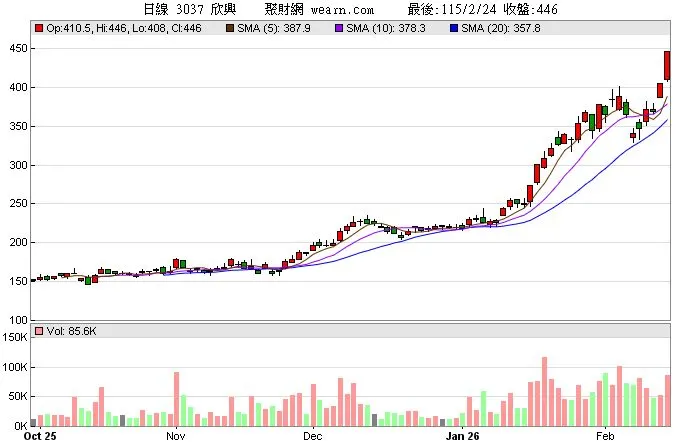
Task: Click the last pink volume bar at the right edge
Action: pyautogui.click(x=667, y=400)
